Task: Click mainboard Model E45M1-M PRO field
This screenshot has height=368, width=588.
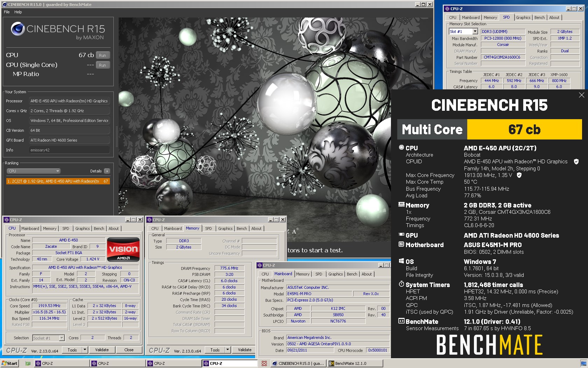Action: point(319,294)
